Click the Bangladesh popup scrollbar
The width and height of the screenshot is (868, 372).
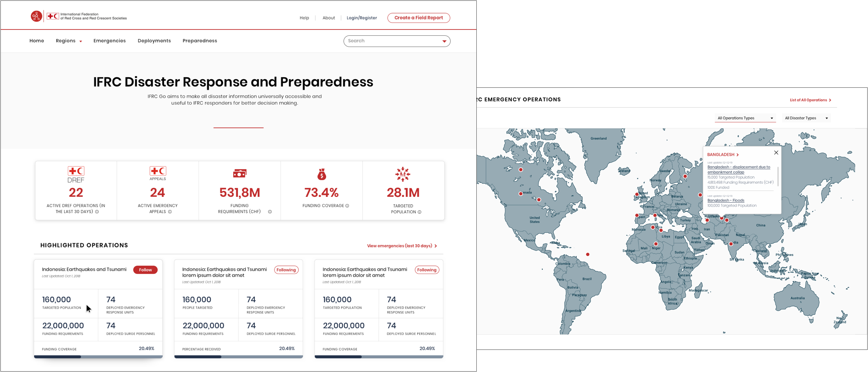pyautogui.click(x=777, y=176)
